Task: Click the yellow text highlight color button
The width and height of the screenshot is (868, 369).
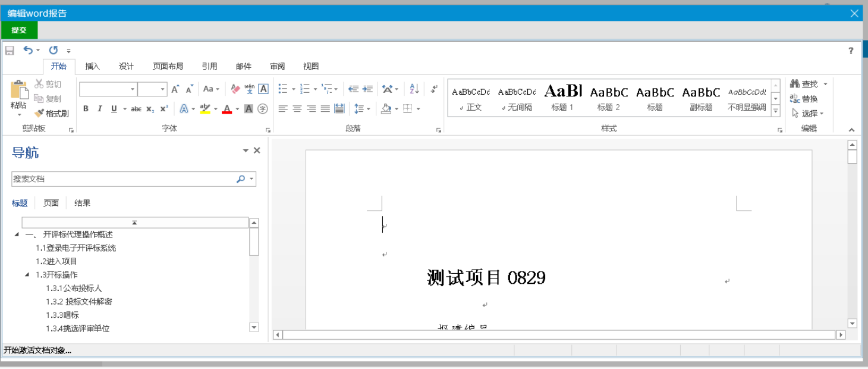Action: [205, 109]
